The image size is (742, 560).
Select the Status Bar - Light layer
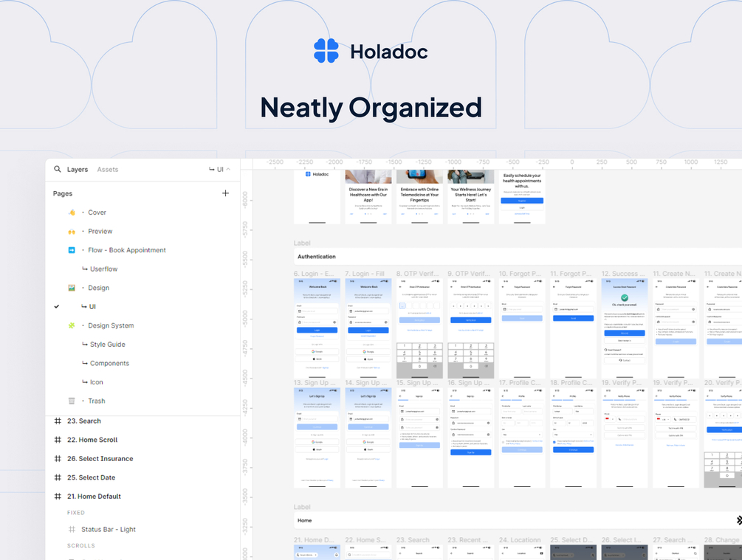109,529
